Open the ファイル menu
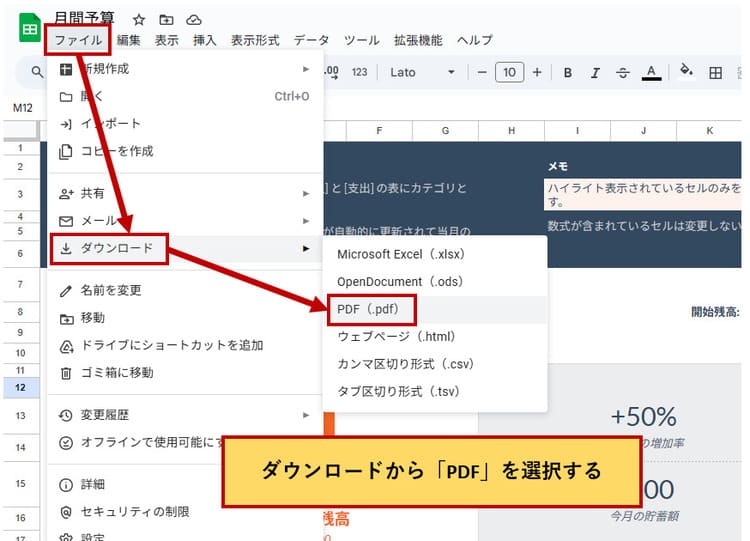The image size is (750, 541). tap(78, 40)
